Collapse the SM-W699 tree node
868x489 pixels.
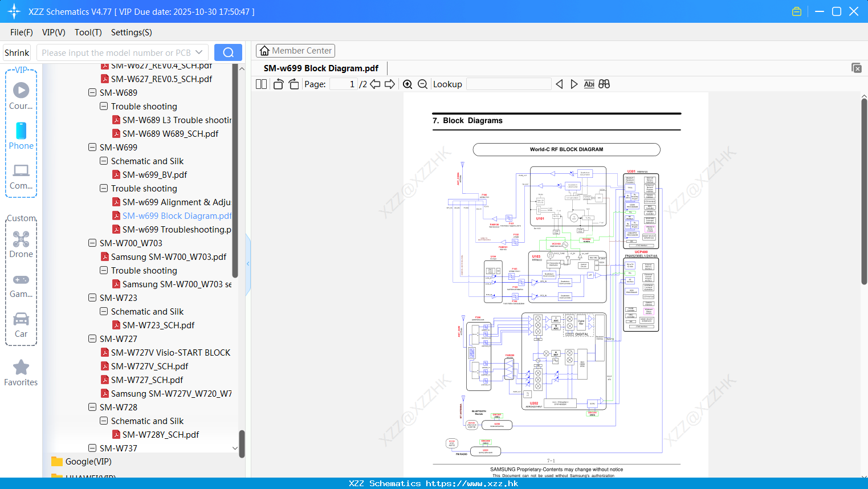pyautogui.click(x=92, y=147)
